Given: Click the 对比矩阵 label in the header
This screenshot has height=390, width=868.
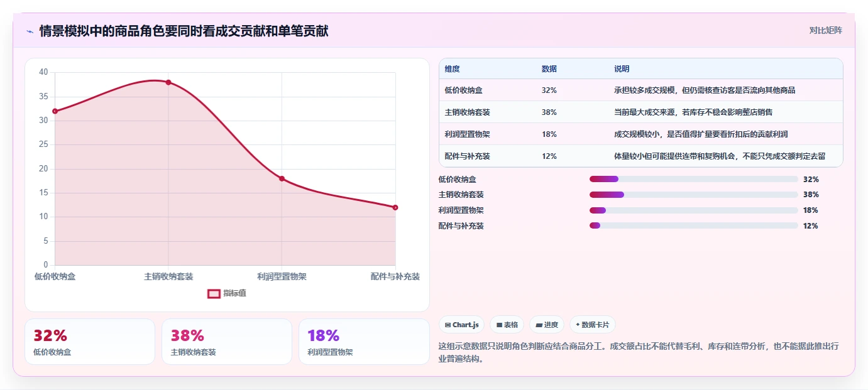Looking at the screenshot, I should pos(825,30).
